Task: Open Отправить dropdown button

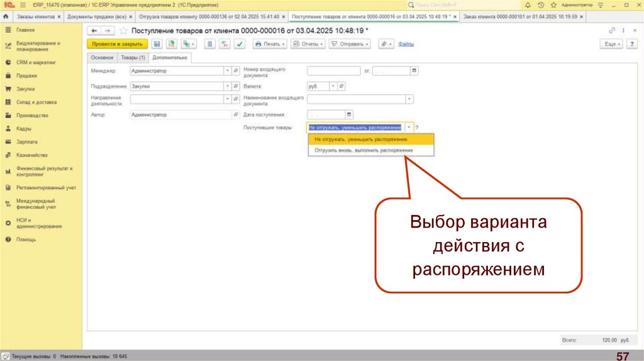Action: pos(350,44)
